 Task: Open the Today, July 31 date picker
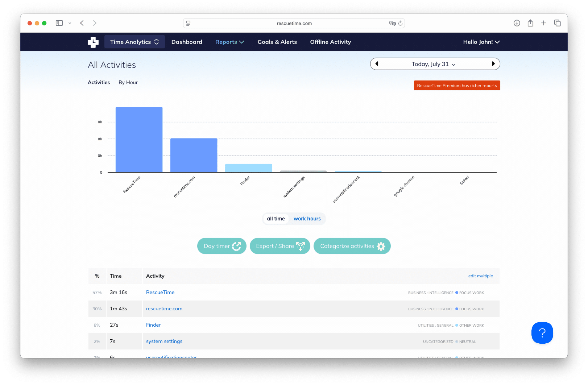[434, 64]
